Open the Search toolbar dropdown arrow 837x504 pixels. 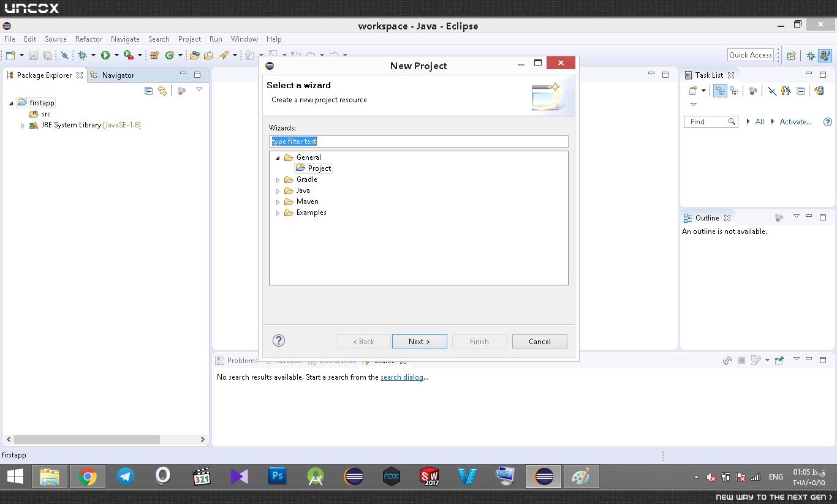(x=235, y=55)
